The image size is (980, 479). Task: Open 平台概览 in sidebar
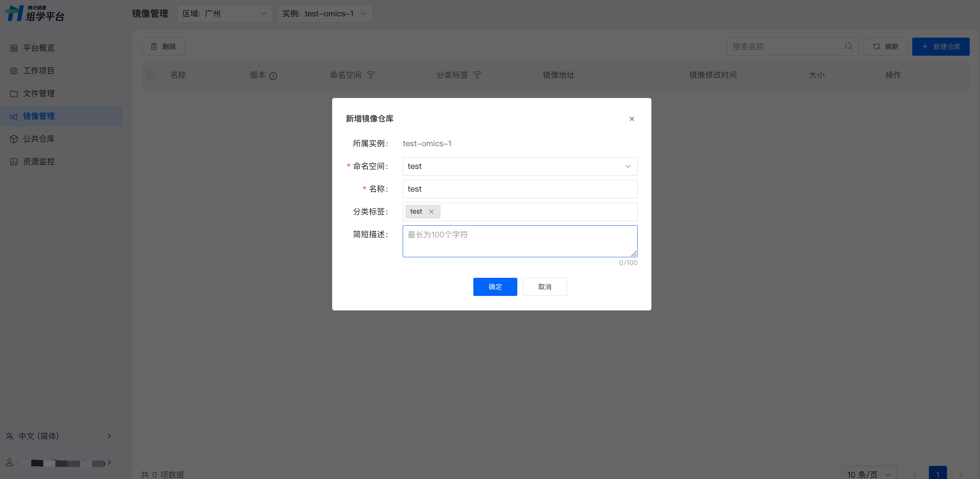pos(39,48)
